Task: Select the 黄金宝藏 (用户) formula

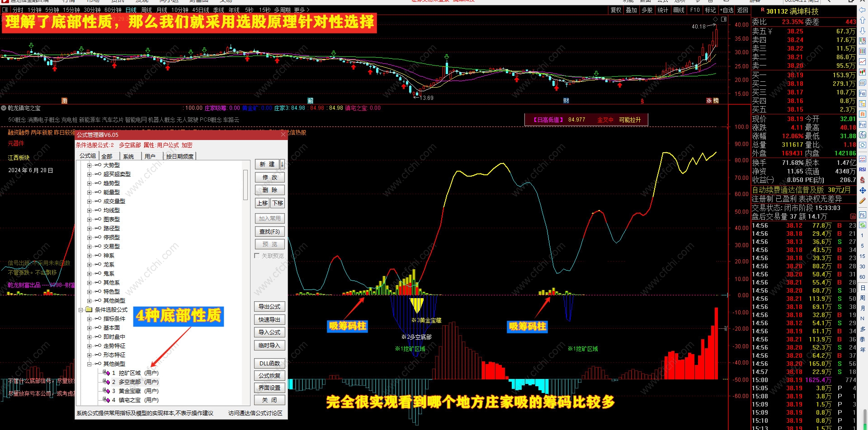Action: [135, 391]
